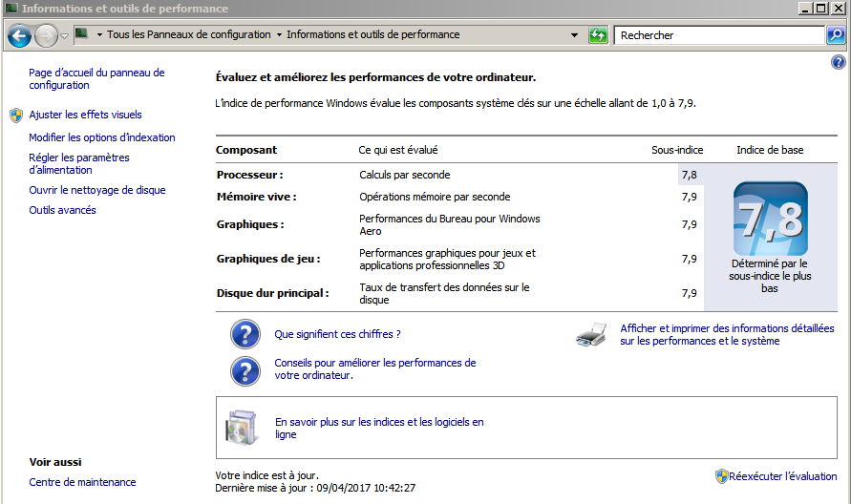Click the Dernière mise à jour date text
Viewport: 851px width, 504px height.
pos(315,488)
